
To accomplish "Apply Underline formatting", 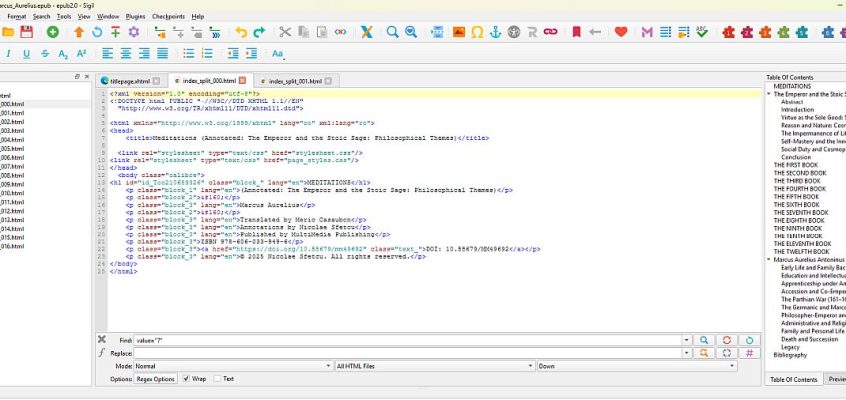I will [26, 53].
